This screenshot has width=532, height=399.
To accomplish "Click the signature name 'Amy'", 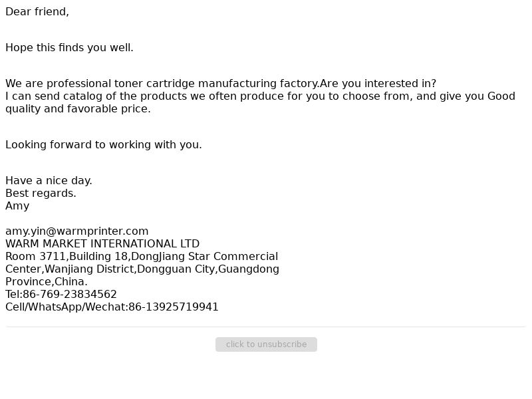I will pos(17,206).
